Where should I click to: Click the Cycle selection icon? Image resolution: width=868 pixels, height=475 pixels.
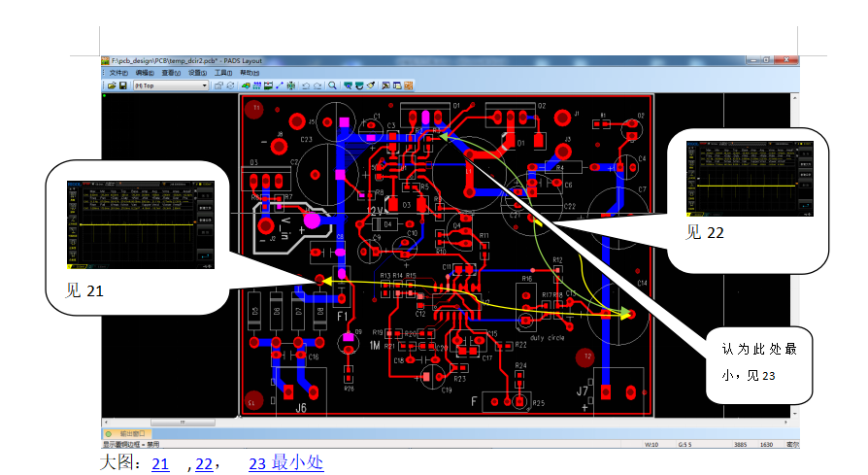(230, 85)
